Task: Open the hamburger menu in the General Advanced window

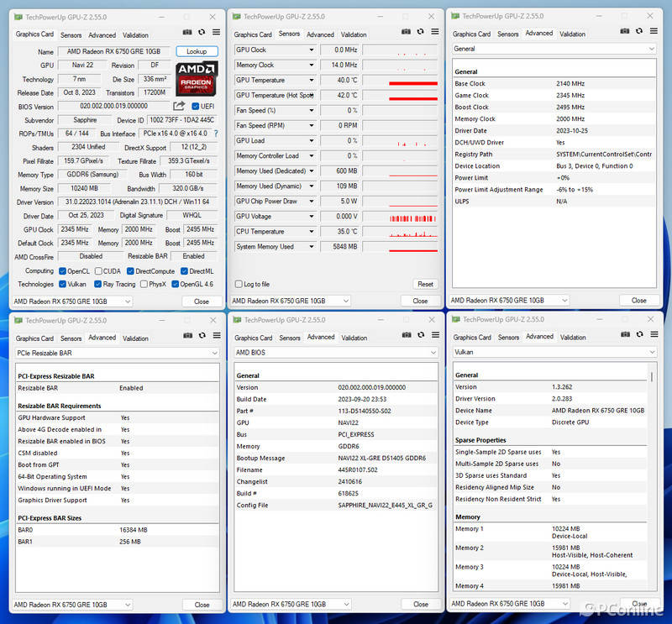Action: (x=652, y=33)
